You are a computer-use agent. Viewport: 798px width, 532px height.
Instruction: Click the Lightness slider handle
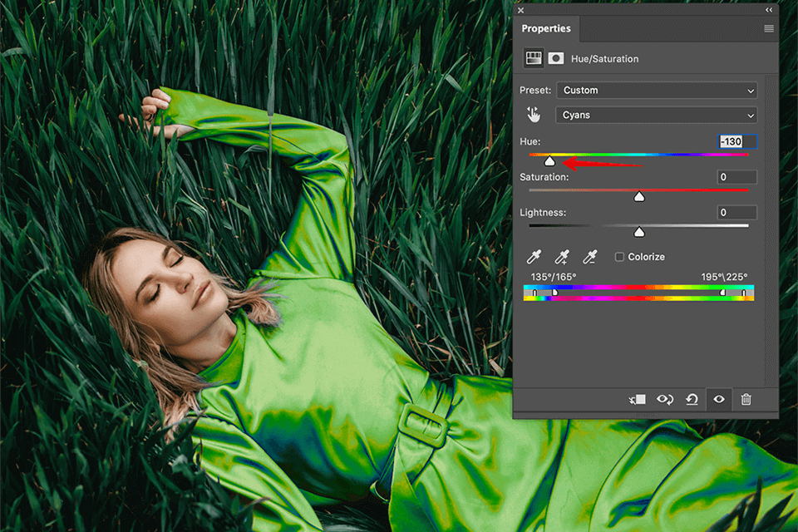639,233
